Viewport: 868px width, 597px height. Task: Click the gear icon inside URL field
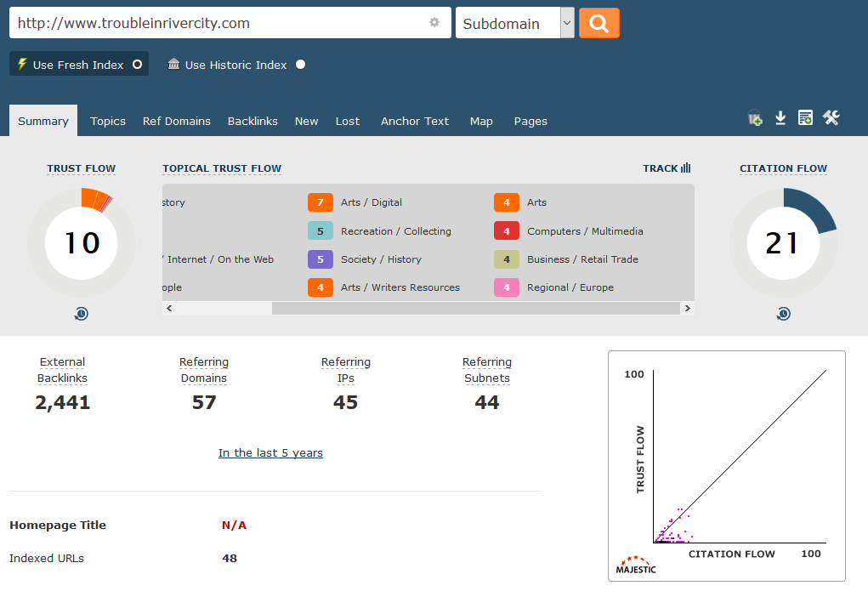(x=434, y=23)
